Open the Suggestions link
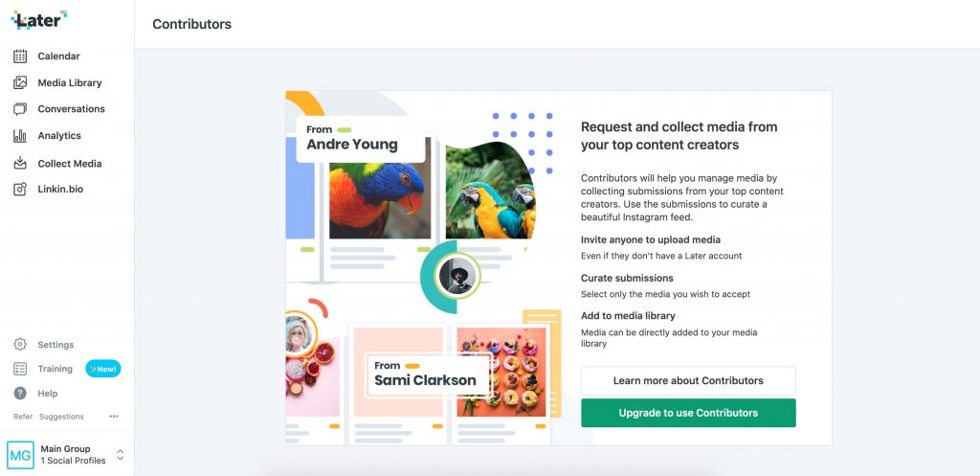The width and height of the screenshot is (980, 476). click(x=61, y=417)
